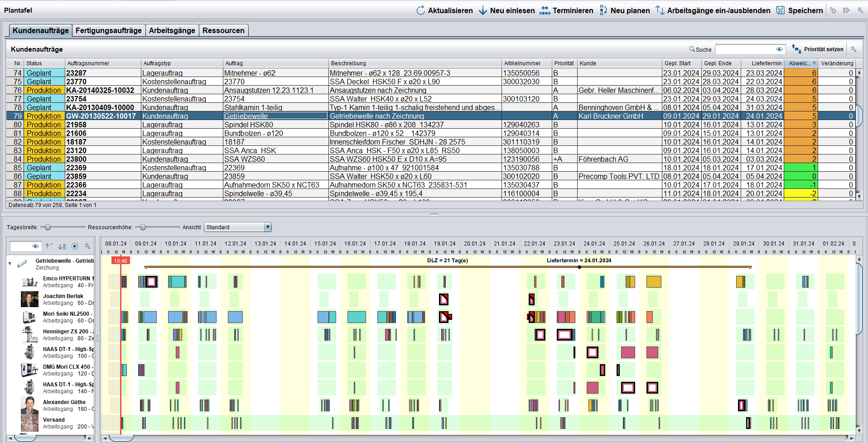
Task: Sort by the Priorität column header
Action: pyautogui.click(x=564, y=63)
